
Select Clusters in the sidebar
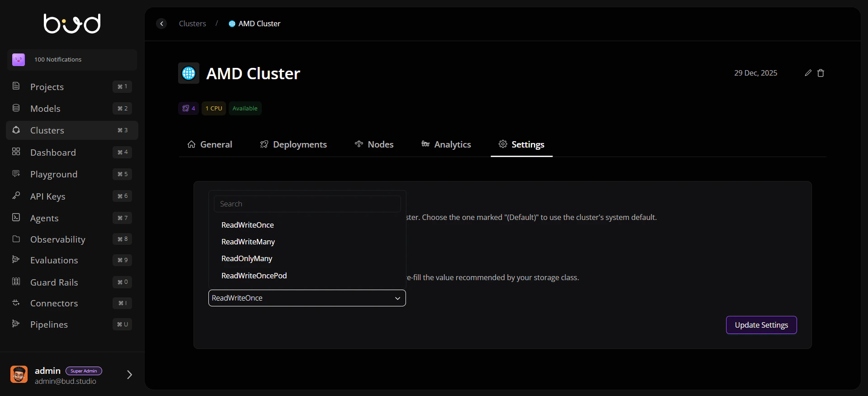pyautogui.click(x=72, y=130)
